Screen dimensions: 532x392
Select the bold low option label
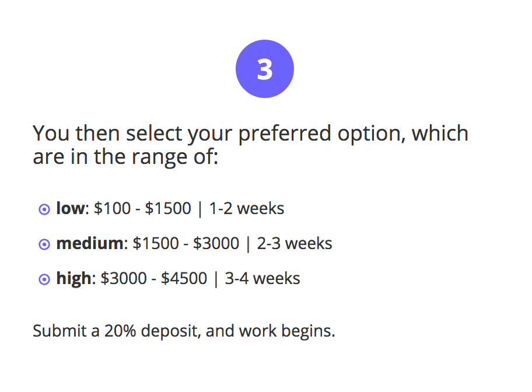[70, 208]
